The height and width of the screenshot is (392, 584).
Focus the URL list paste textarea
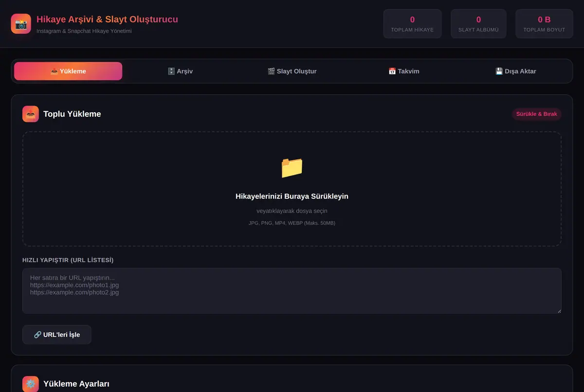(292, 291)
